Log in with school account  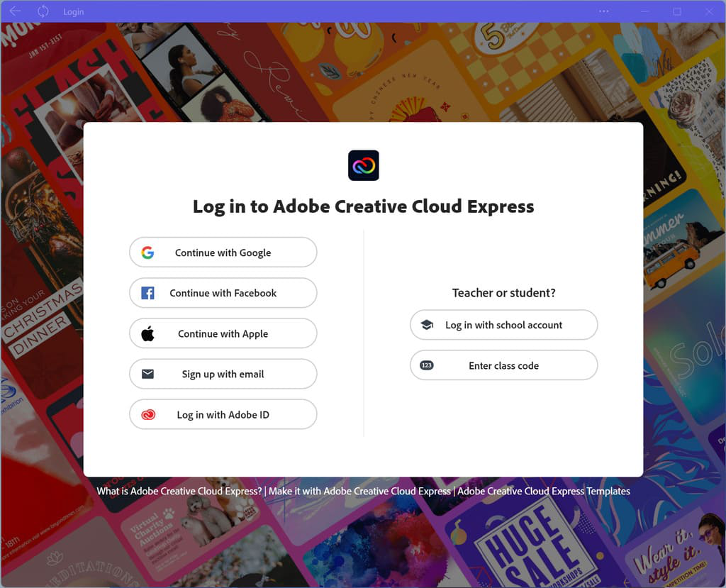[x=504, y=325]
